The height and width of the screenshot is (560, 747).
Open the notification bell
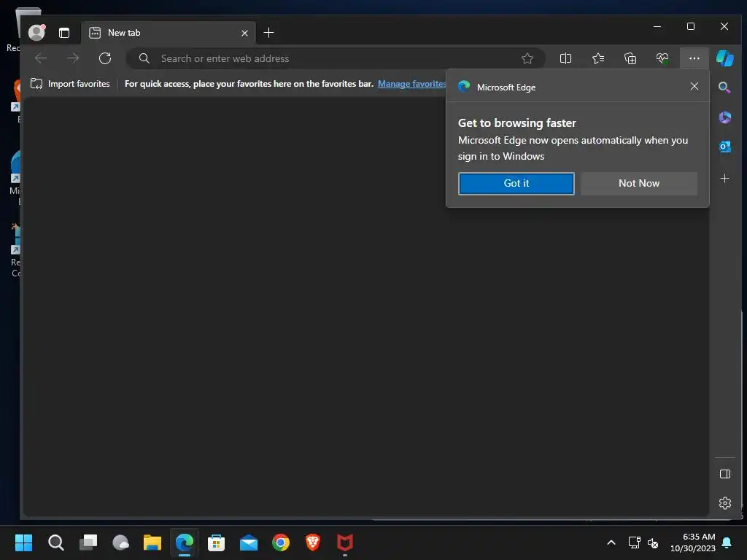point(727,542)
